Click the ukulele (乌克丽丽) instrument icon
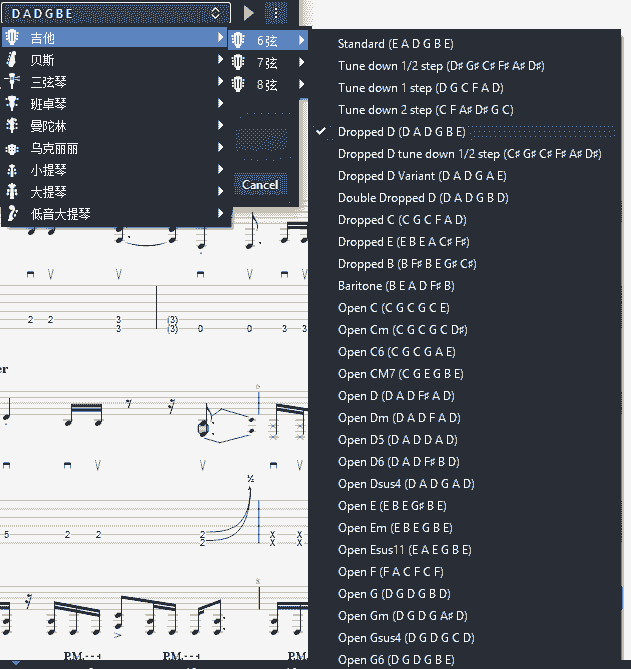631x669 pixels. click(x=12, y=148)
